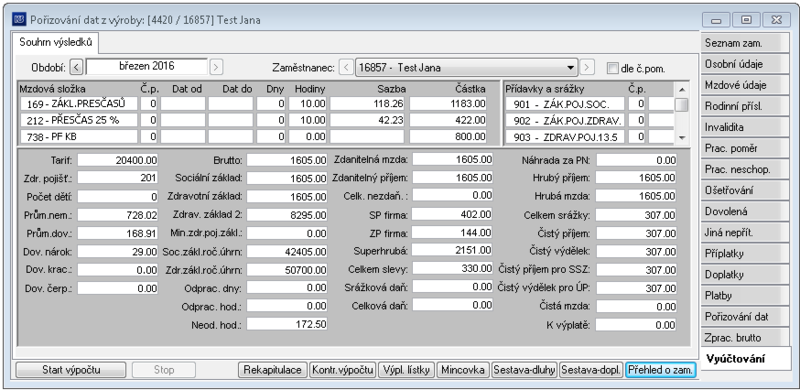Click the Celkem slevy field 330.00
Image resolution: width=800 pixels, height=390 pixels.
click(453, 269)
